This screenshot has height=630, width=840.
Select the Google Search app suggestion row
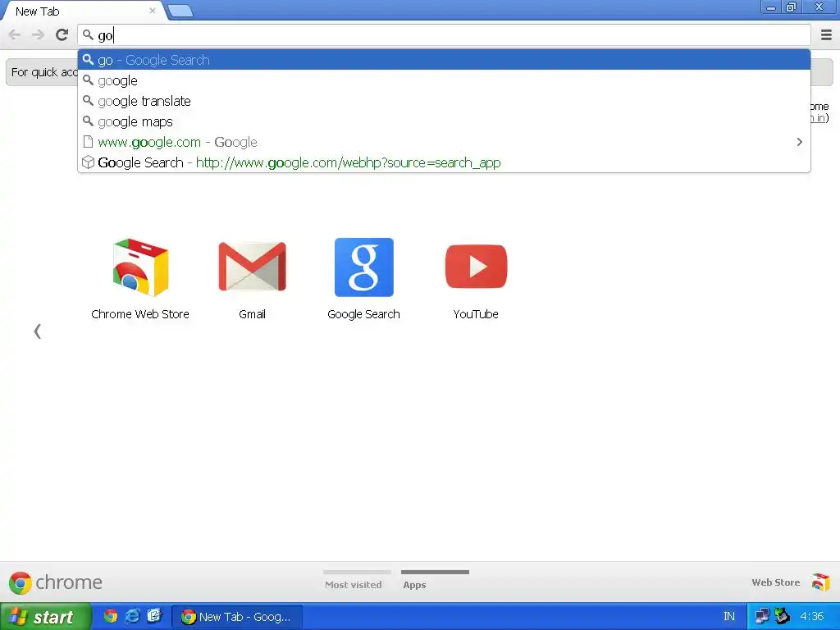click(444, 162)
